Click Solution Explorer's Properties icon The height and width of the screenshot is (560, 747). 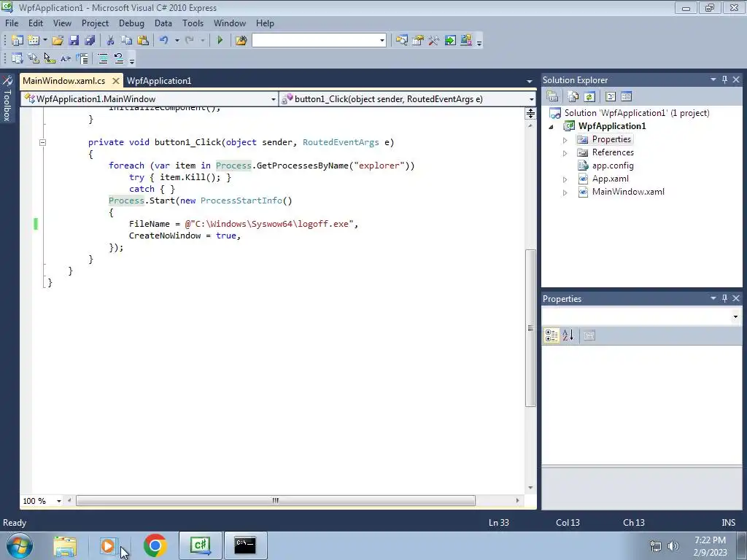click(x=553, y=97)
